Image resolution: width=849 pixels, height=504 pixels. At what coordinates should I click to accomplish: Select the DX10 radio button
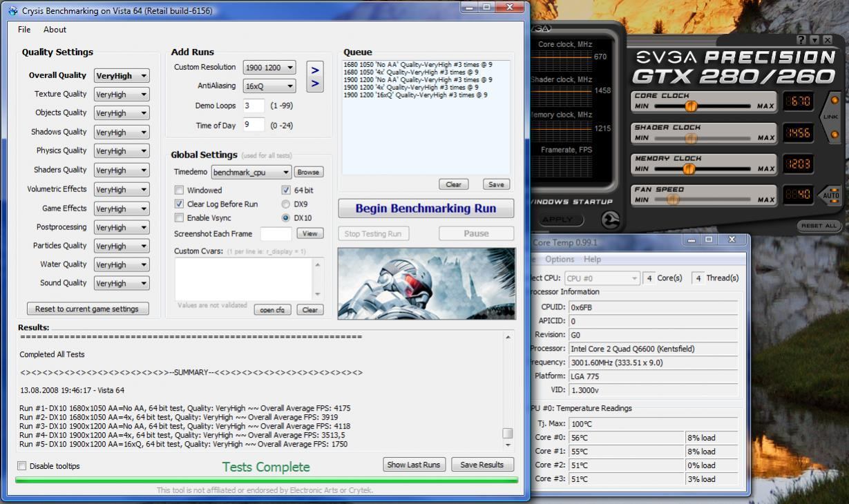(286, 217)
